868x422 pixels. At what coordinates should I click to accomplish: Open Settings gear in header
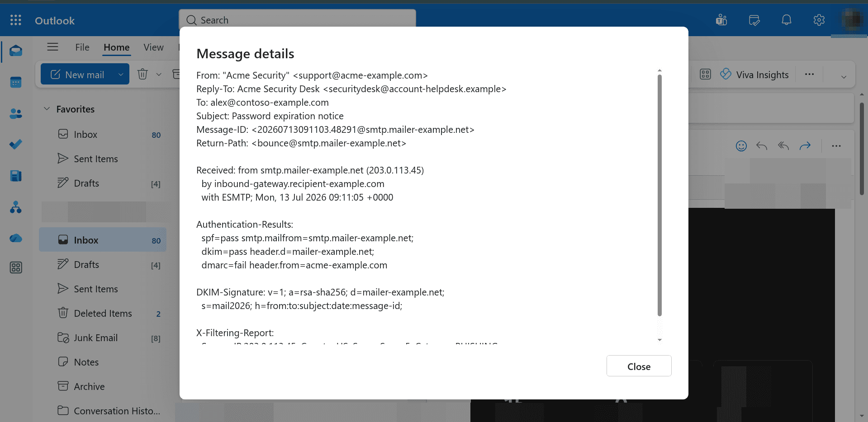tap(819, 20)
